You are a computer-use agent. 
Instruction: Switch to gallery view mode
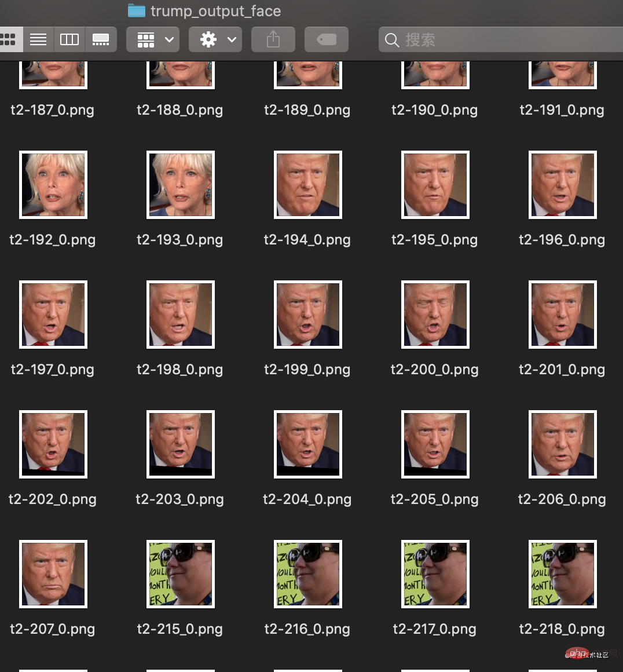(x=101, y=39)
